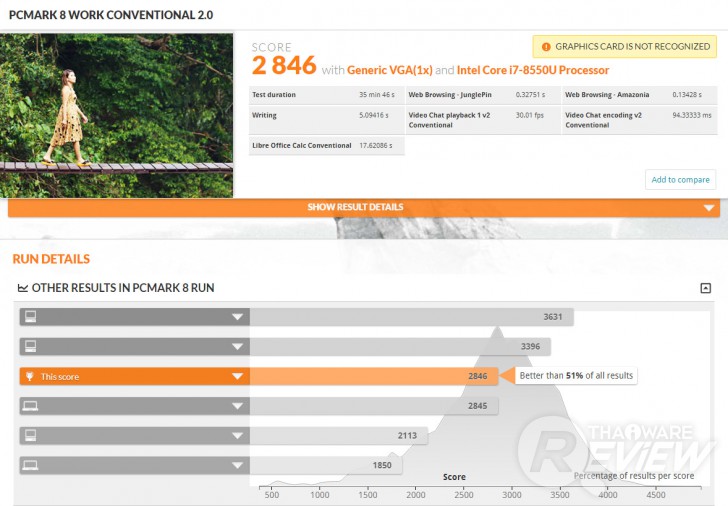Expand the 2845 result row dropdown arrow

pos(237,406)
